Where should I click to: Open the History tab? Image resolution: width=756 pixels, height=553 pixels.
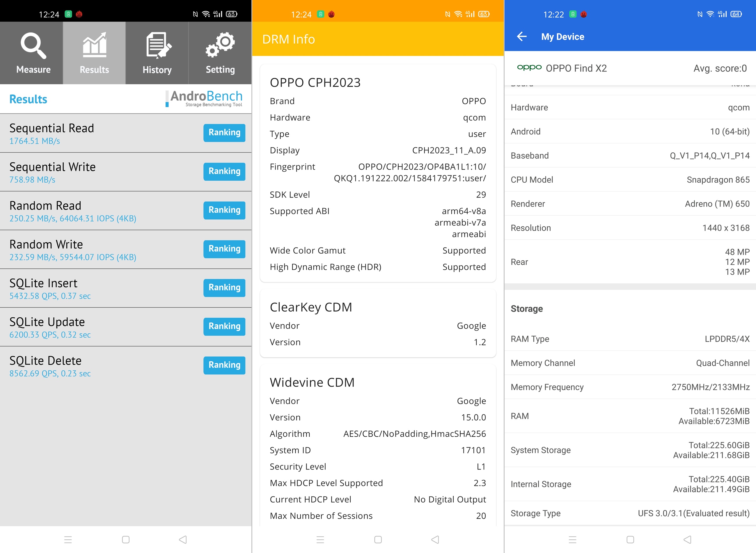click(157, 53)
